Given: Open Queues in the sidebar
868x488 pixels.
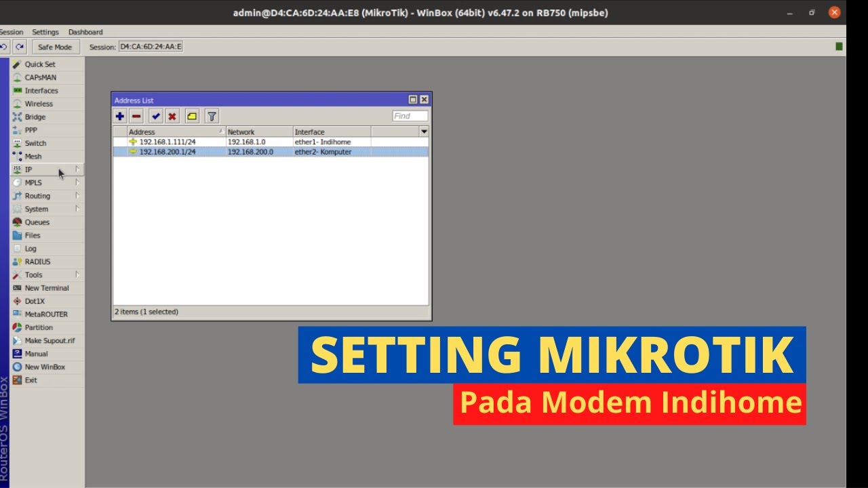Looking at the screenshot, I should click(x=47, y=222).
